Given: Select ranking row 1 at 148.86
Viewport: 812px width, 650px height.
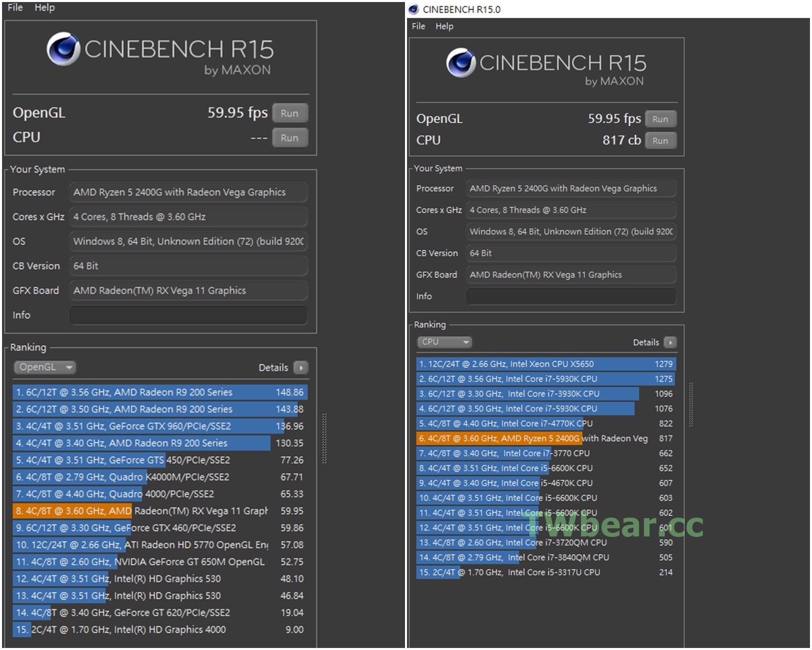Looking at the screenshot, I should point(160,392).
